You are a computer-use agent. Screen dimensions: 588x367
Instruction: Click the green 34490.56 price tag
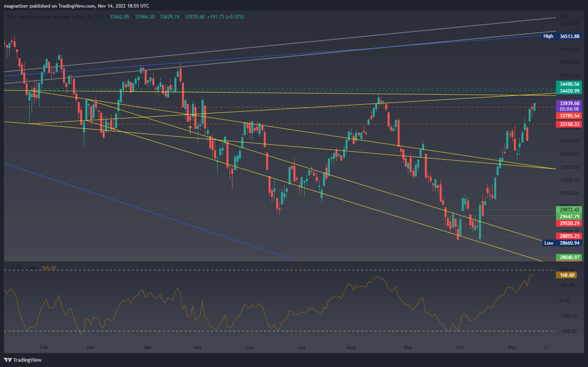(x=569, y=84)
